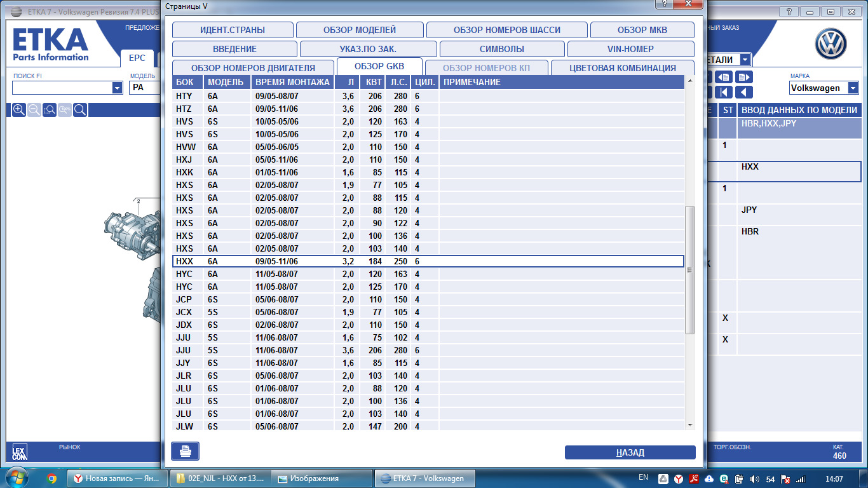
Task: Click the МОДЕЛЬ field containing PA
Action: coord(145,88)
